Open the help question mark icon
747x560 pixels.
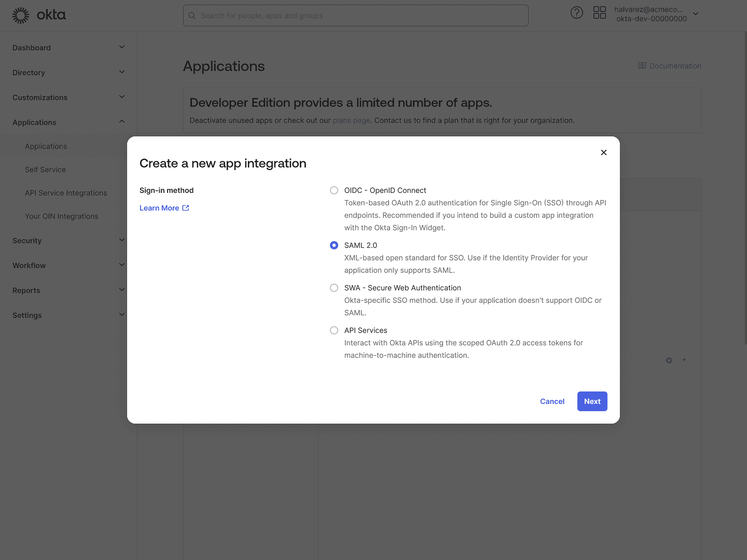point(577,13)
